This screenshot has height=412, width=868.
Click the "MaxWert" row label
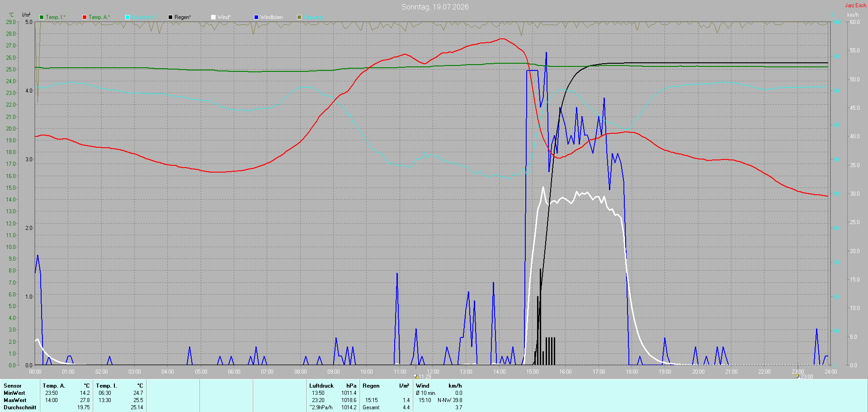pos(15,400)
